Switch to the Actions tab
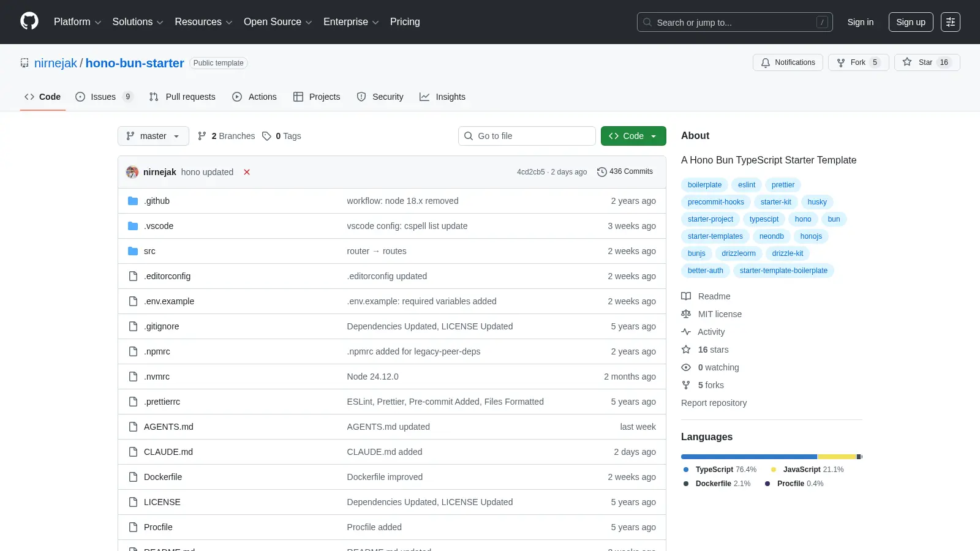The width and height of the screenshot is (980, 551). pos(254,97)
